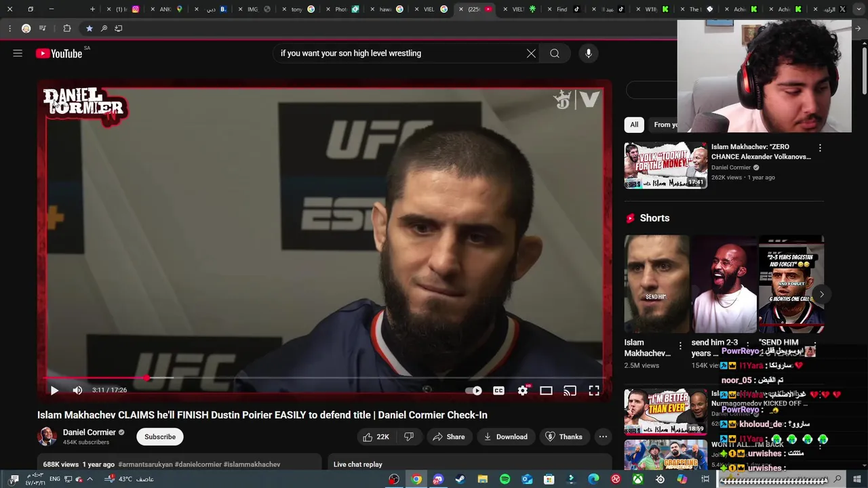Open Xbox app from taskbar
This screenshot has width=868, height=488.
tap(638, 479)
